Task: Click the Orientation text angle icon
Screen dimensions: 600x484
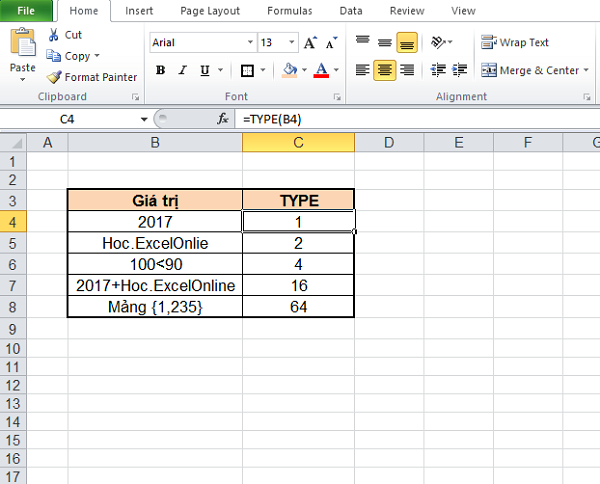Action: coord(438,43)
